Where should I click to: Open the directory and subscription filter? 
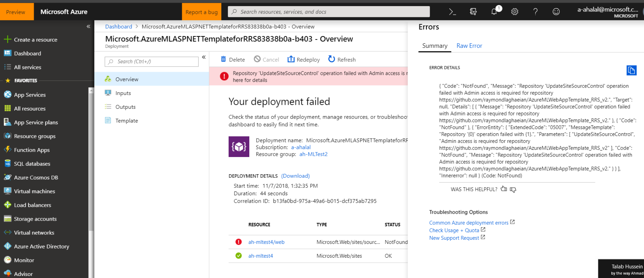coord(473,12)
